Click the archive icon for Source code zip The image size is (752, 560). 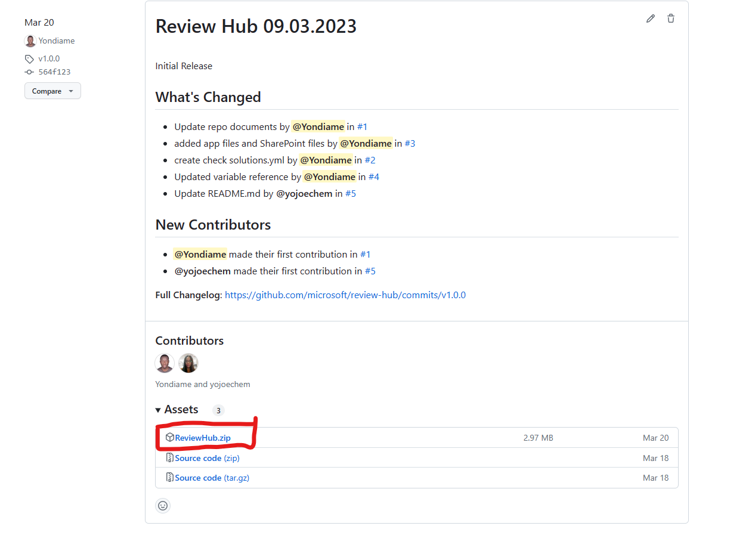coord(170,457)
